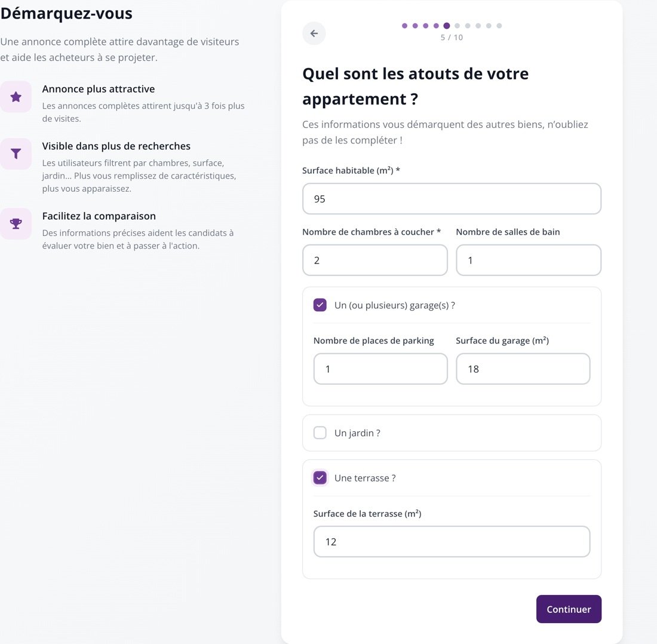The height and width of the screenshot is (644, 657).
Task: Click the Un (ou plusieurs) garage(s) label
Action: tap(395, 305)
